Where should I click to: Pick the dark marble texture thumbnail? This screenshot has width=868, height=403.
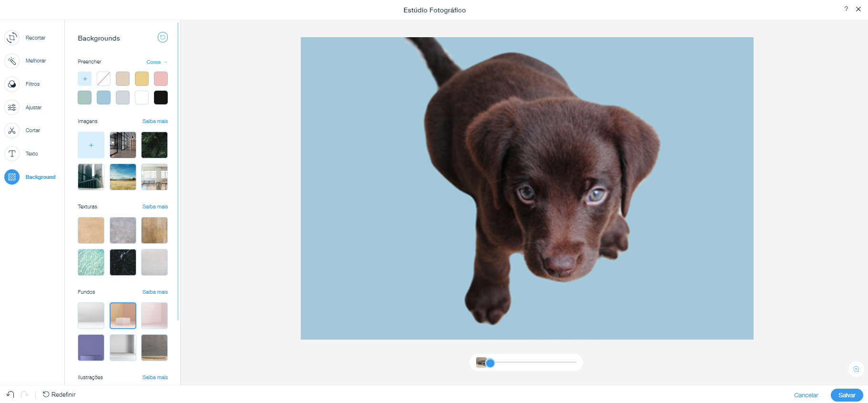coord(123,262)
